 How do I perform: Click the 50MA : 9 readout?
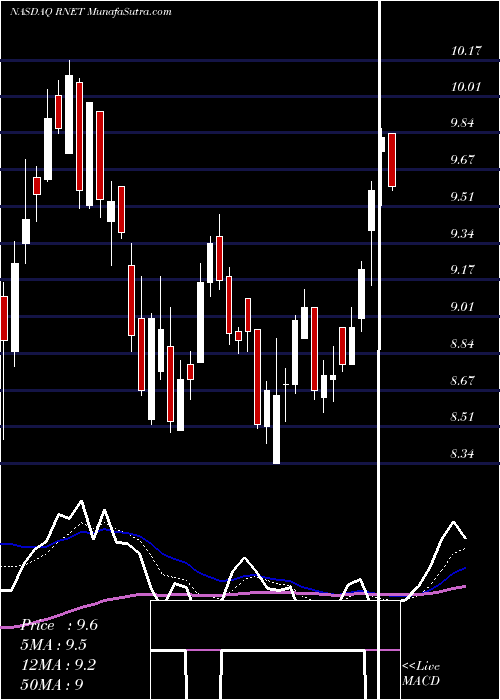click(52, 684)
